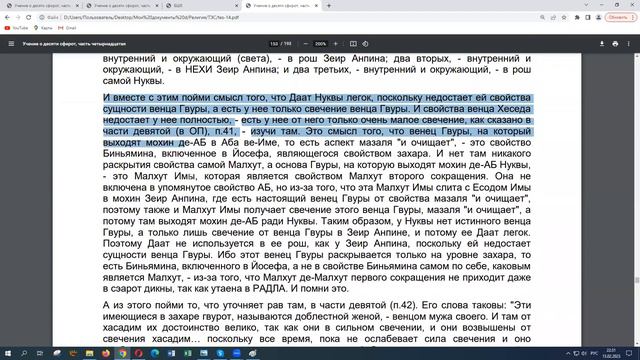Bookmark this page with the star icon

tap(564, 18)
